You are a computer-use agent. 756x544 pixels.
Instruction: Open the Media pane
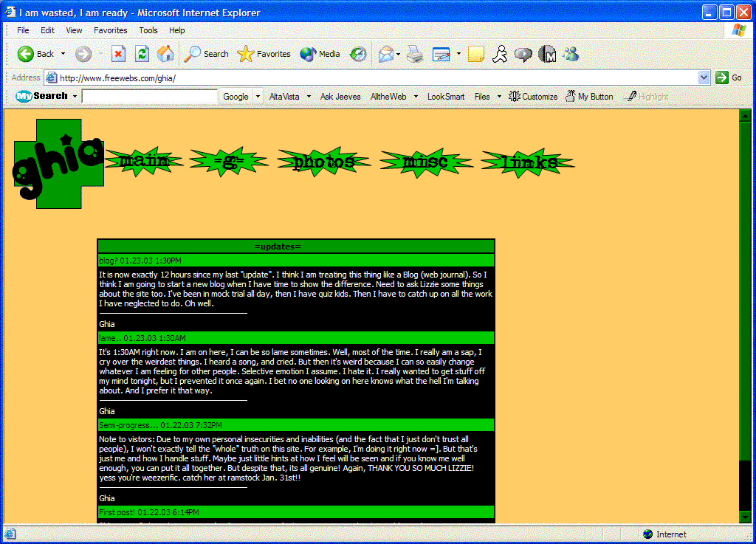pyautogui.click(x=320, y=54)
